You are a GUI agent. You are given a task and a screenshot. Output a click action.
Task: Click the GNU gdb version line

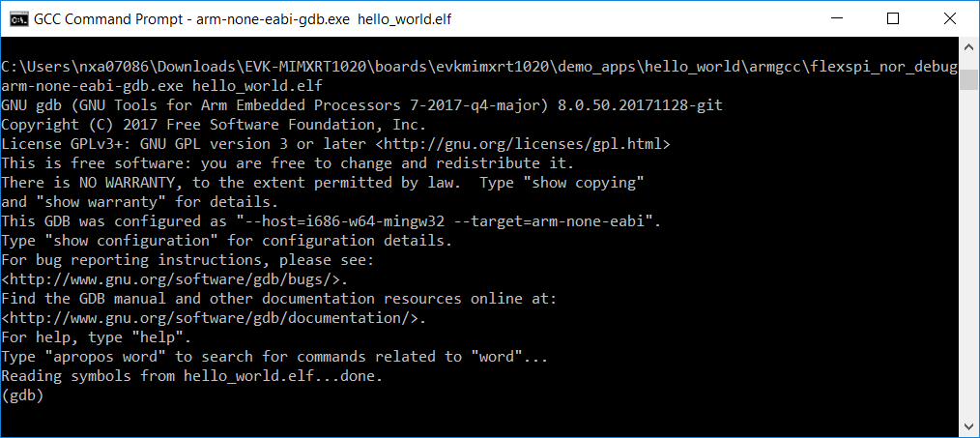(x=360, y=104)
